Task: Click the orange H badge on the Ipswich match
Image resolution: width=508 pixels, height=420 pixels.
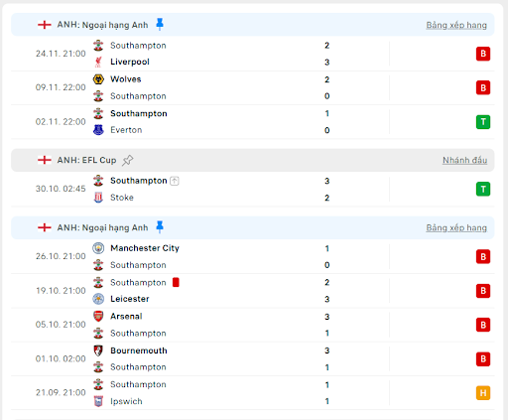Action: [x=483, y=393]
